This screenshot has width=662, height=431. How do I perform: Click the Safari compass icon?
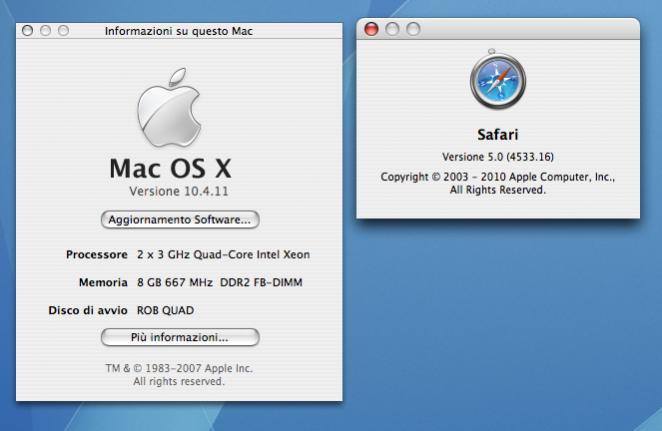tap(498, 79)
